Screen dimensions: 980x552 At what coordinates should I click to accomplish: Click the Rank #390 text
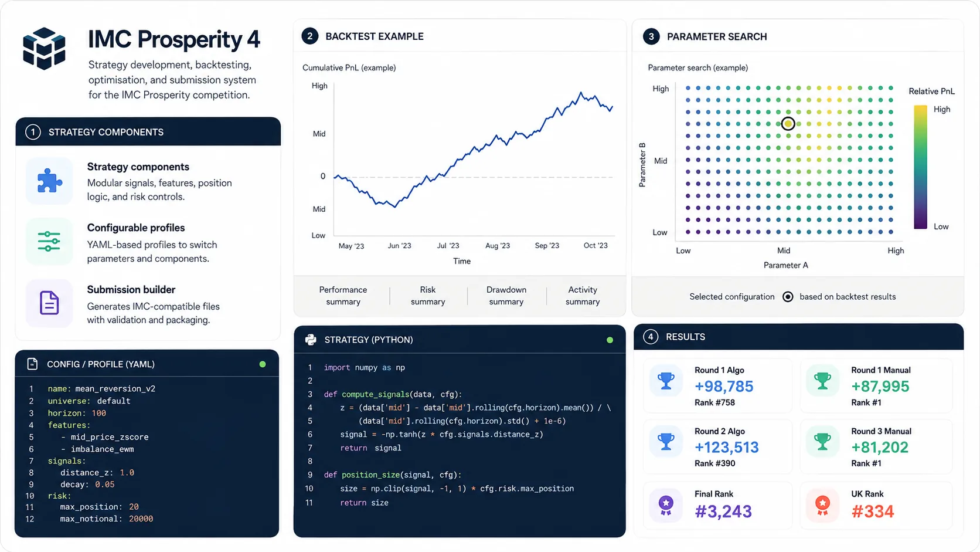(714, 463)
